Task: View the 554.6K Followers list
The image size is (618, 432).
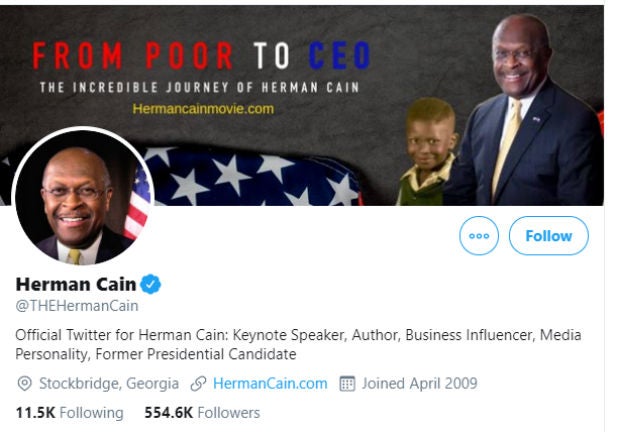Action: tap(201, 412)
